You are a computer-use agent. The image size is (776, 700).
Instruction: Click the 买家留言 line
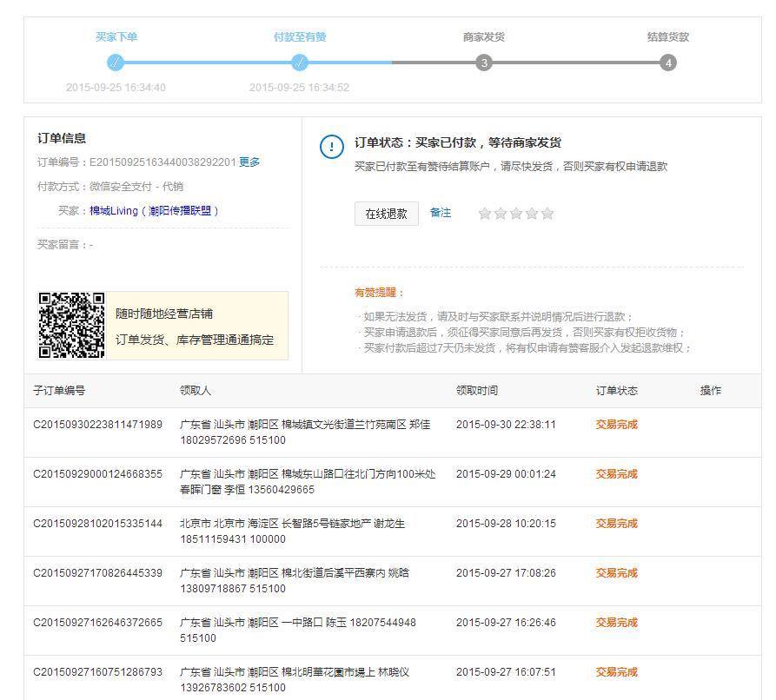[x=65, y=244]
